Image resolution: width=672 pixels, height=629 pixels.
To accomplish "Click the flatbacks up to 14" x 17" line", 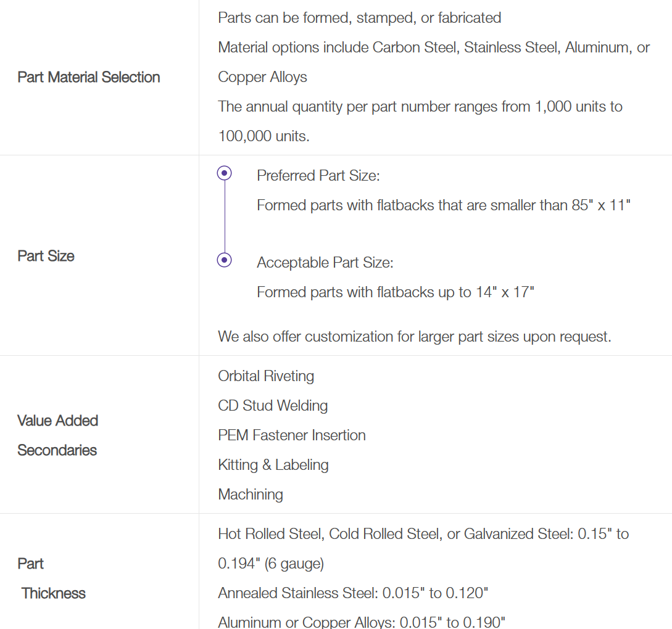I will [x=396, y=292].
